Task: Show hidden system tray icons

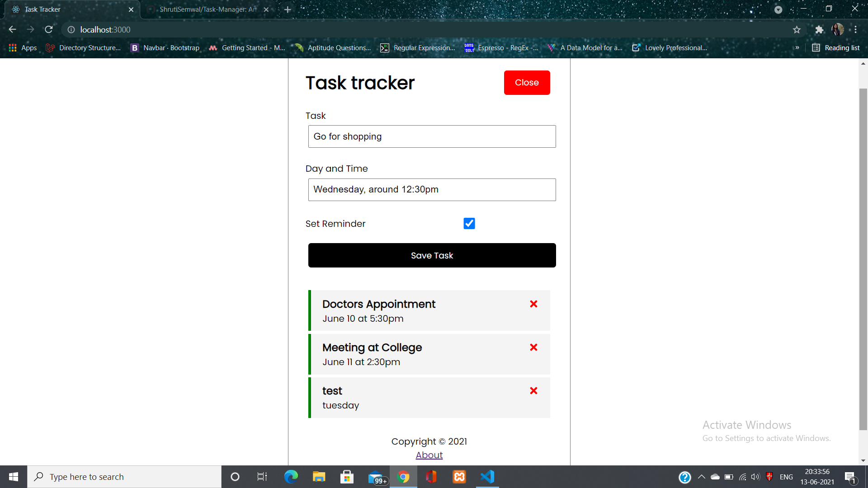Action: click(x=702, y=477)
